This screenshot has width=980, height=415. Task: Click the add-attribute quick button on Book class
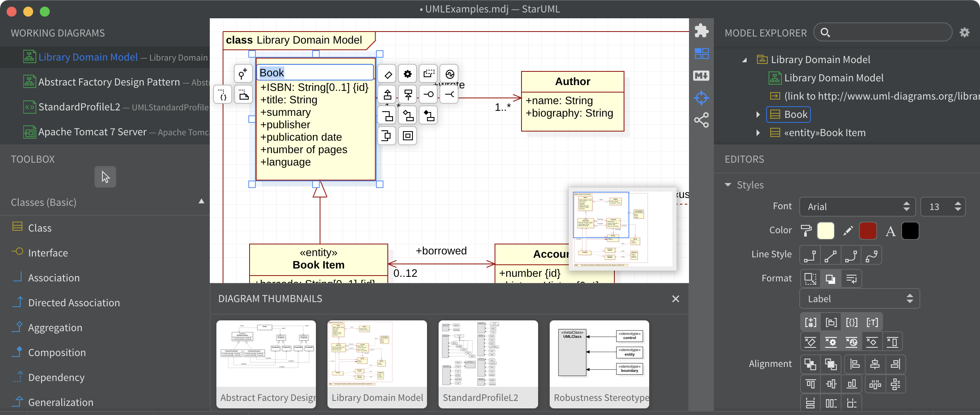coord(243,73)
